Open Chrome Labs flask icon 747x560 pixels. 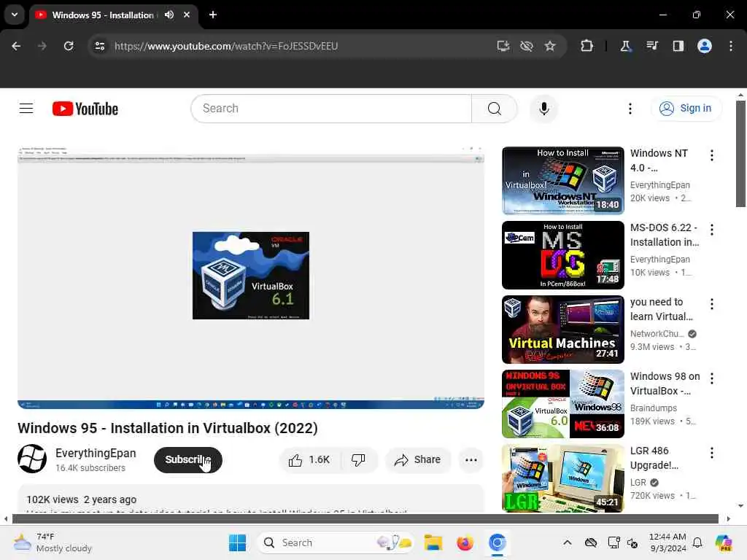[x=625, y=46]
